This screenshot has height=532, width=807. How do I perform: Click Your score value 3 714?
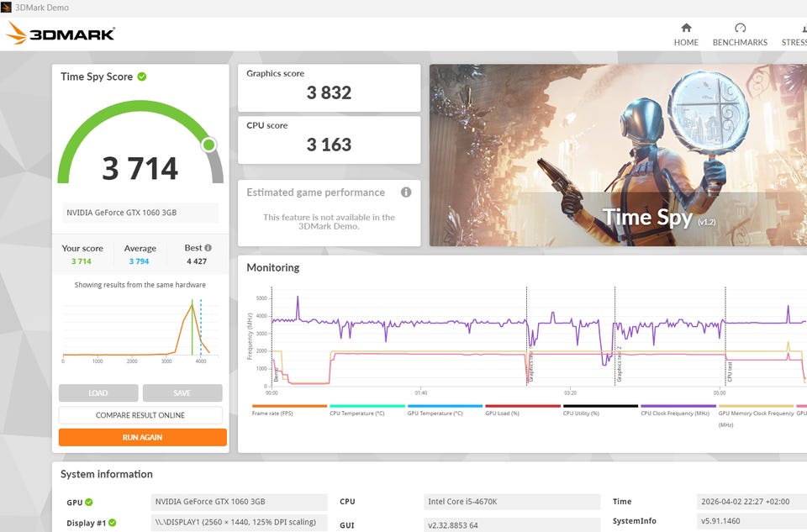pyautogui.click(x=82, y=261)
